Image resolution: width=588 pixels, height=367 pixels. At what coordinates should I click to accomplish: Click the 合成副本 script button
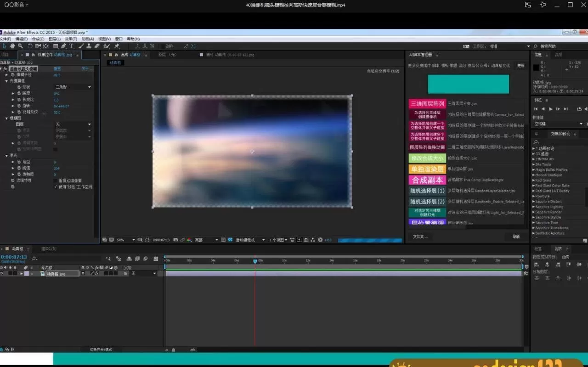point(427,180)
